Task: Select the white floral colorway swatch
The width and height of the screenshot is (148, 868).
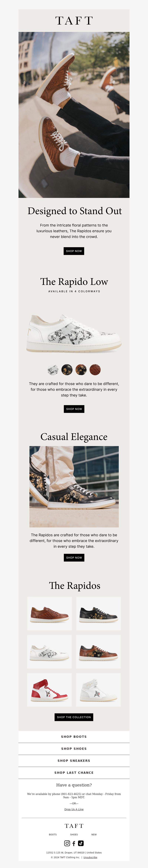Action: coord(53,370)
